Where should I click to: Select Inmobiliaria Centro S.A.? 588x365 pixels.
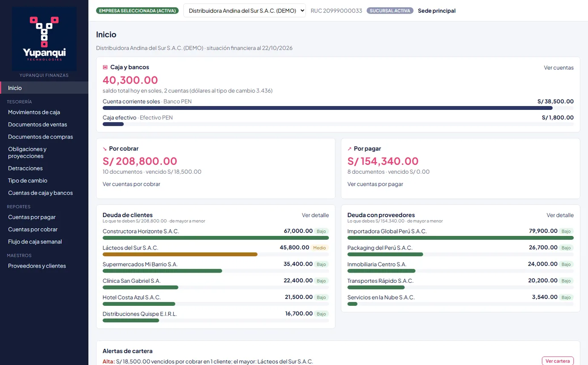tap(461, 267)
